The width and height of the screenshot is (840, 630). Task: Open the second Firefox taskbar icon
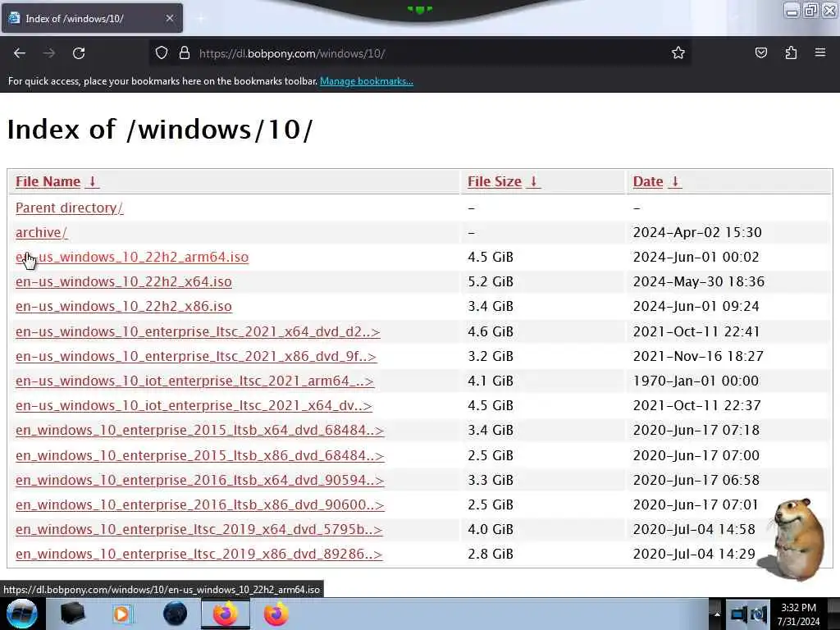pyautogui.click(x=276, y=614)
